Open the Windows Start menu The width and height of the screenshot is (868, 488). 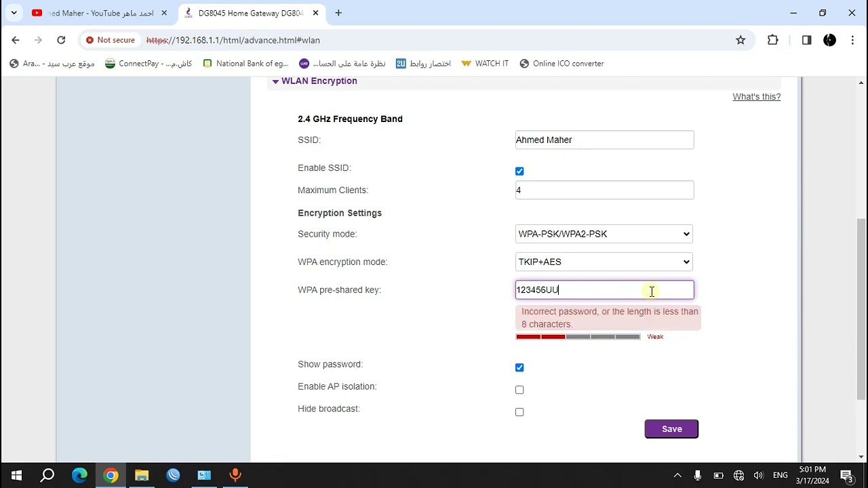[16, 475]
